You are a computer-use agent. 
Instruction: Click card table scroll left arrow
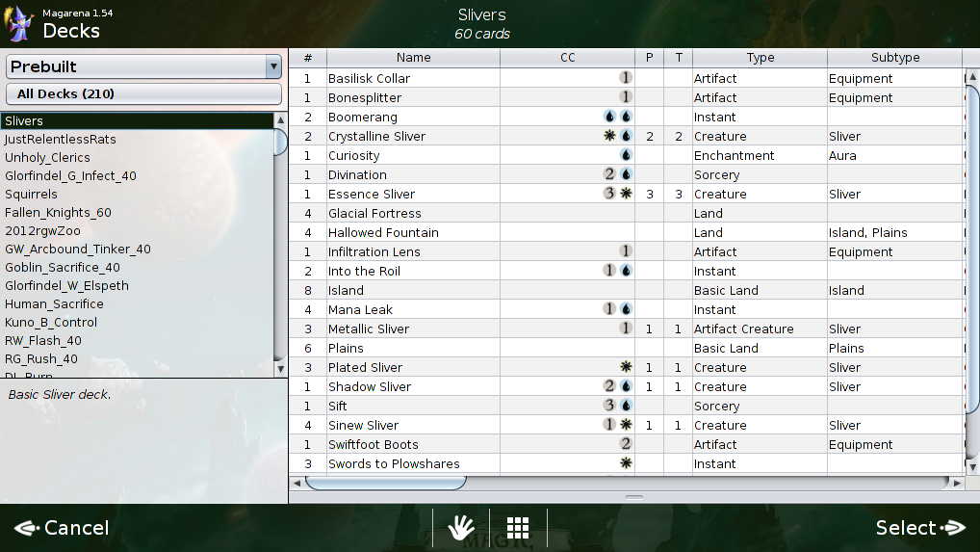297,483
